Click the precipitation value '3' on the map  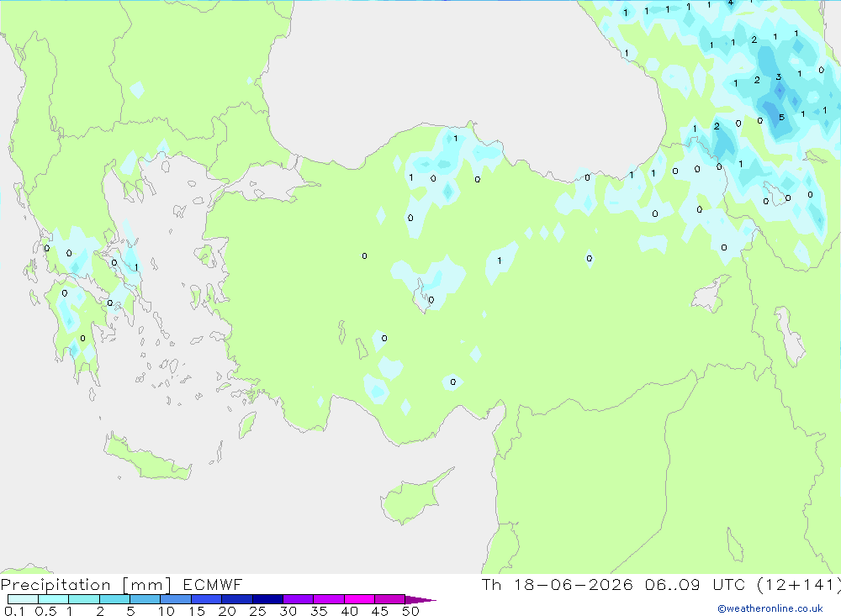pos(778,77)
